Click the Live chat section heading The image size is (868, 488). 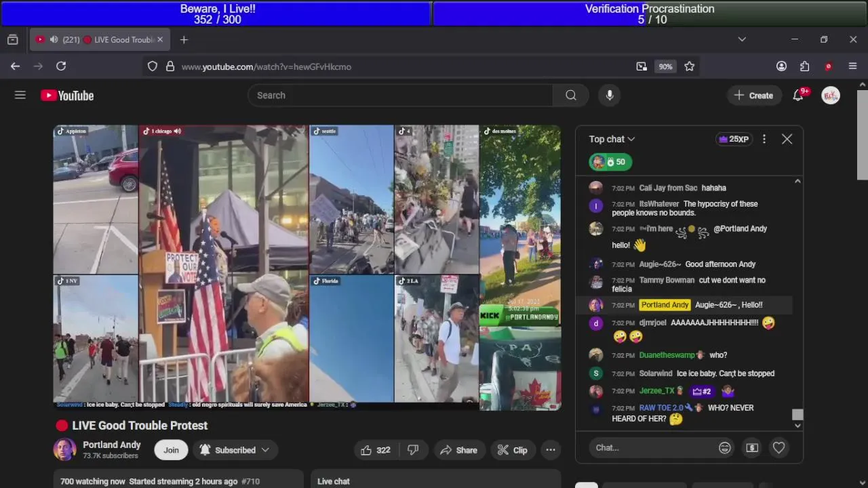pos(334,481)
